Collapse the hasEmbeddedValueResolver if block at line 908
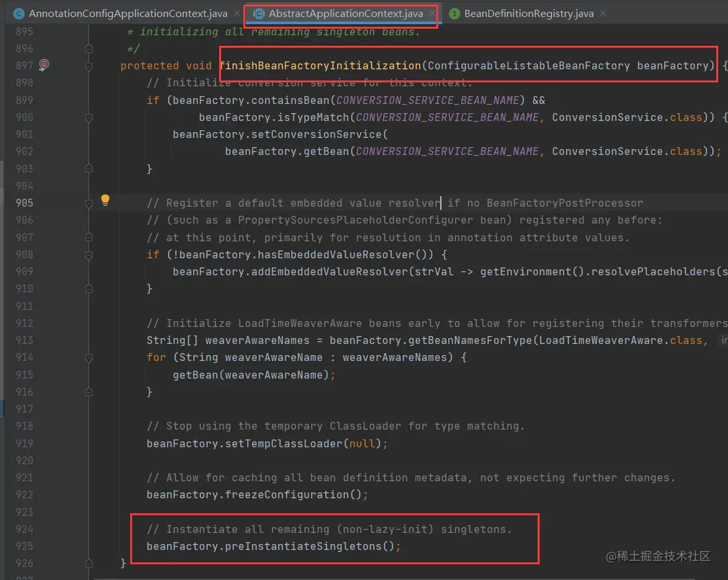 (x=89, y=255)
